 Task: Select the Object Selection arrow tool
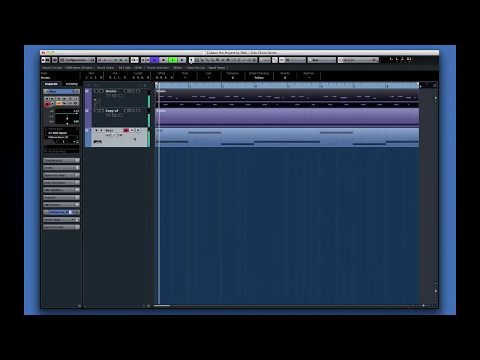(x=191, y=60)
